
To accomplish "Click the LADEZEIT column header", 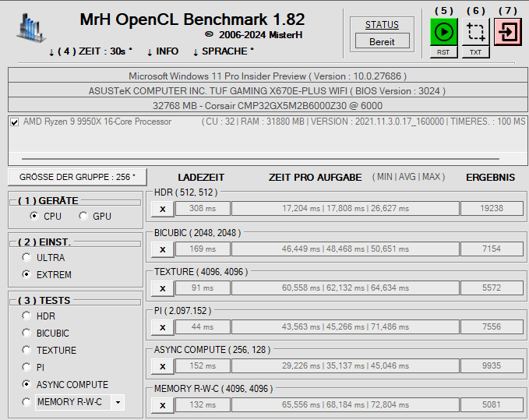I will (x=201, y=178).
